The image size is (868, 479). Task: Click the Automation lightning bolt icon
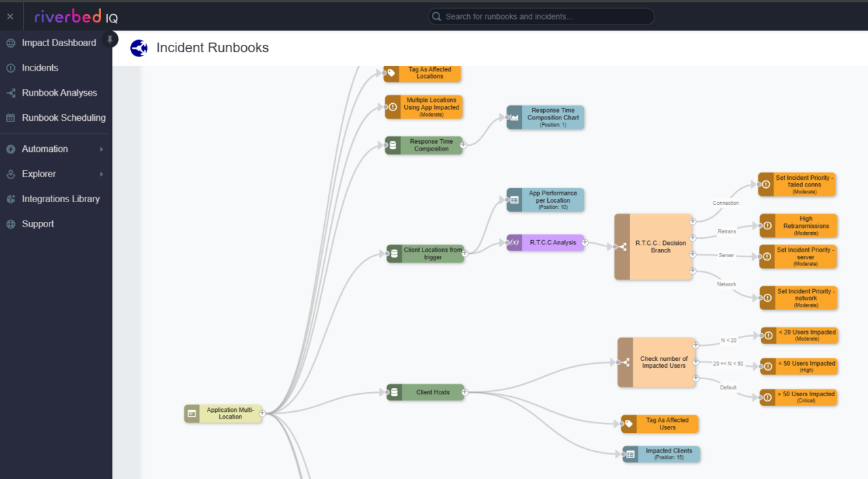[x=10, y=149]
